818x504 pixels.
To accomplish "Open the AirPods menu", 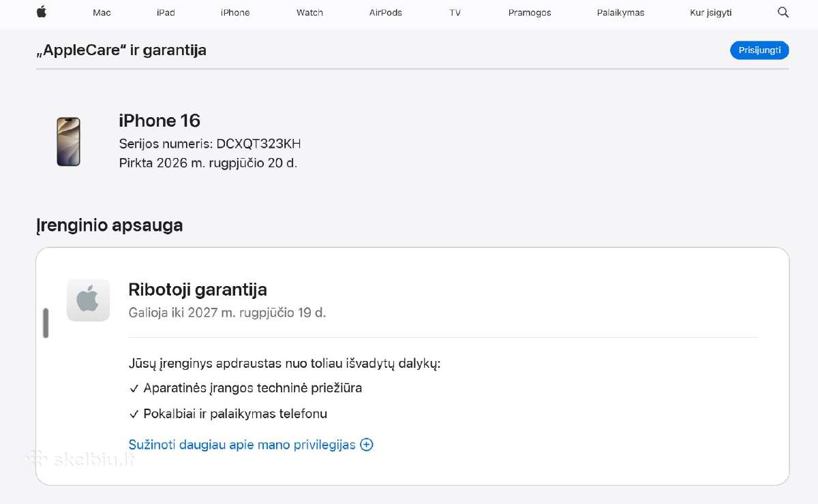I will (386, 13).
